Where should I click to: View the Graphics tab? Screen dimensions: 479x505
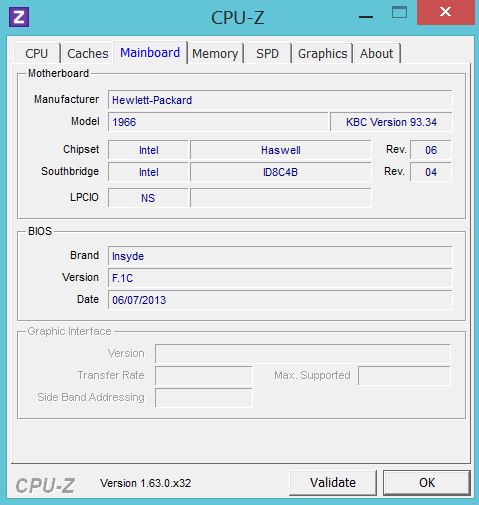click(322, 54)
